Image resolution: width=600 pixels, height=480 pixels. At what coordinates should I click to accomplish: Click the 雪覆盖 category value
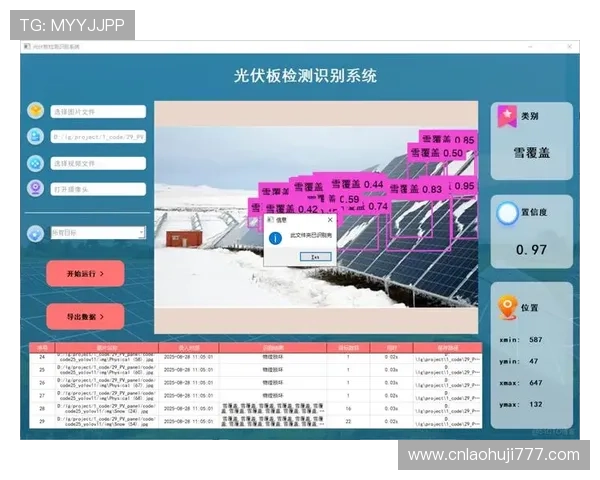[532, 153]
